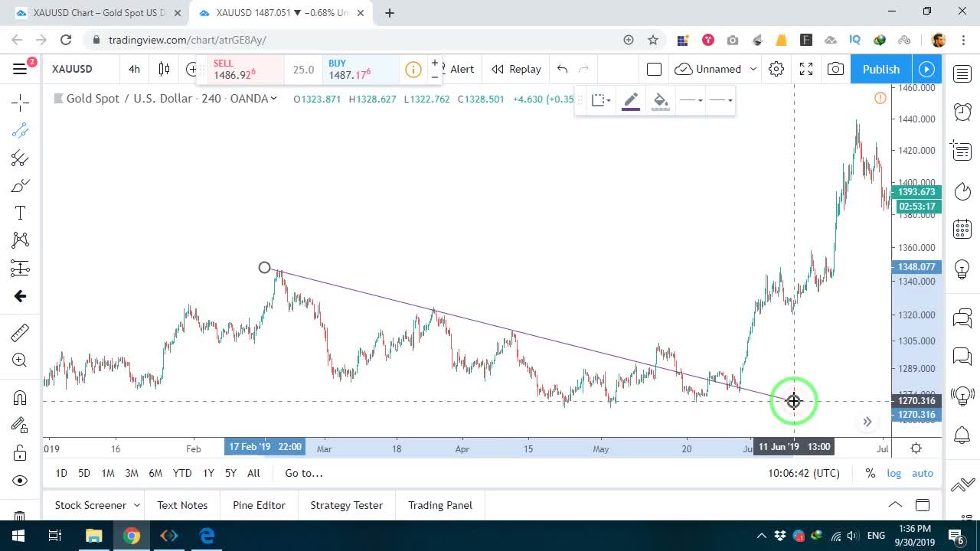Increase quantity with the plus stepper
The width and height of the screenshot is (980, 551).
tap(435, 63)
